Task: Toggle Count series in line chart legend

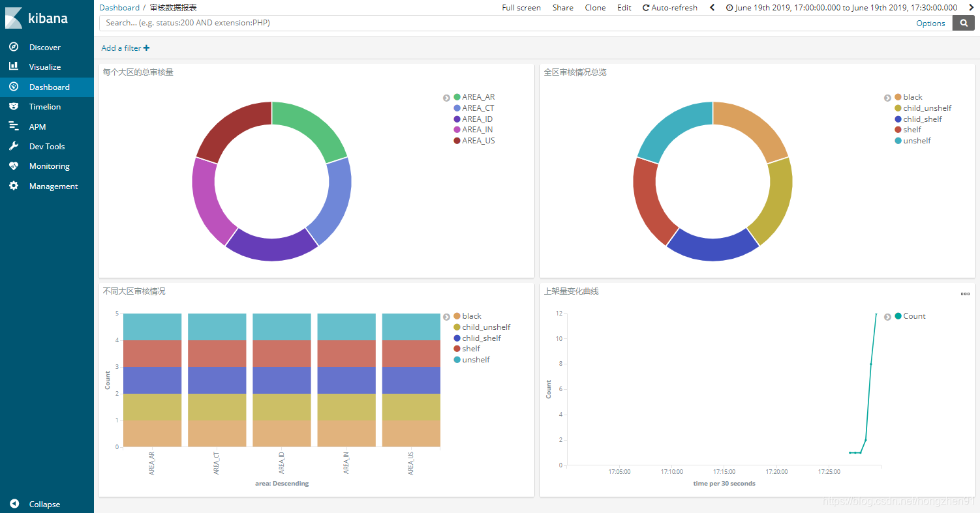Action: [910, 316]
